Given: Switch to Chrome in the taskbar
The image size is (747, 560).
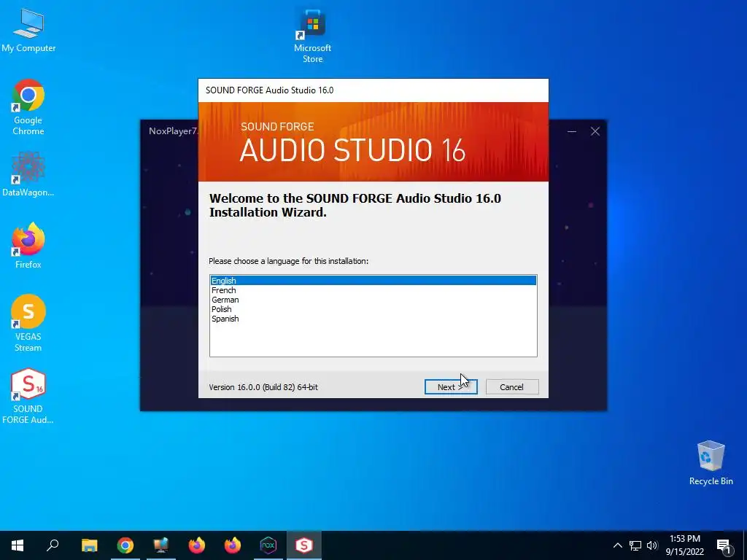Looking at the screenshot, I should click(x=125, y=545).
